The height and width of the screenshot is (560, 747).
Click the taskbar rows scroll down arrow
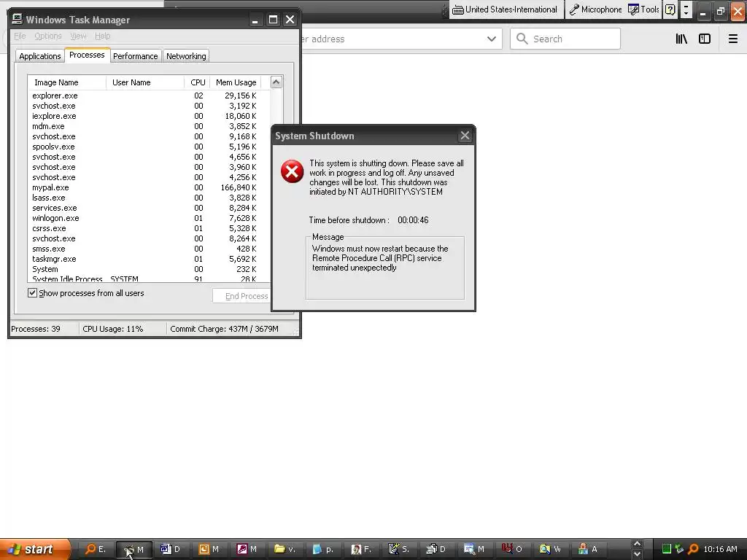[x=637, y=554]
